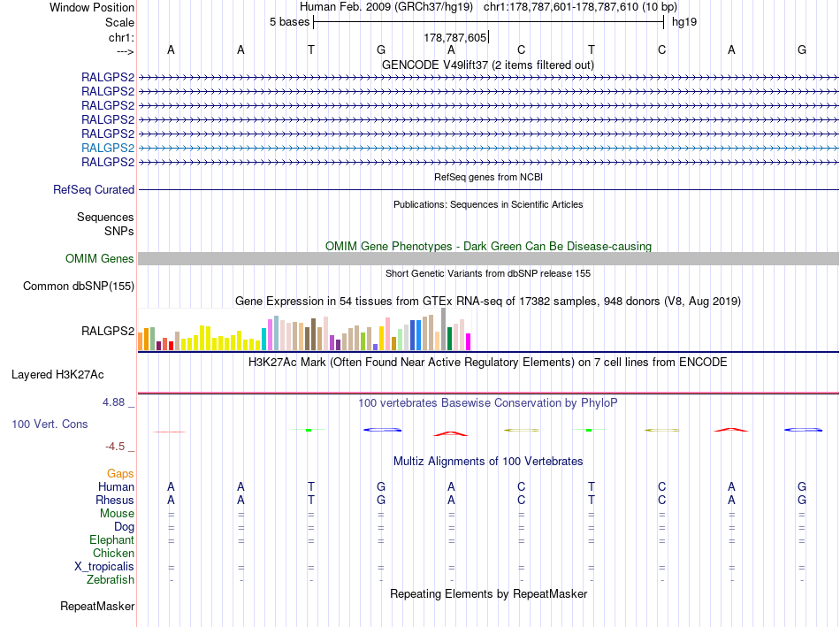Select the Rhesus alignment row label

[115, 500]
